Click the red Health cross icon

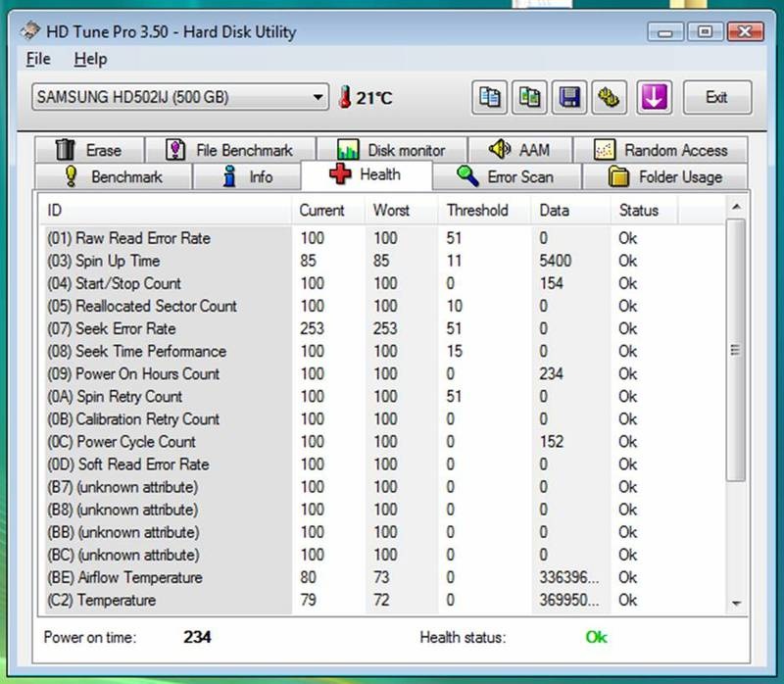(340, 174)
